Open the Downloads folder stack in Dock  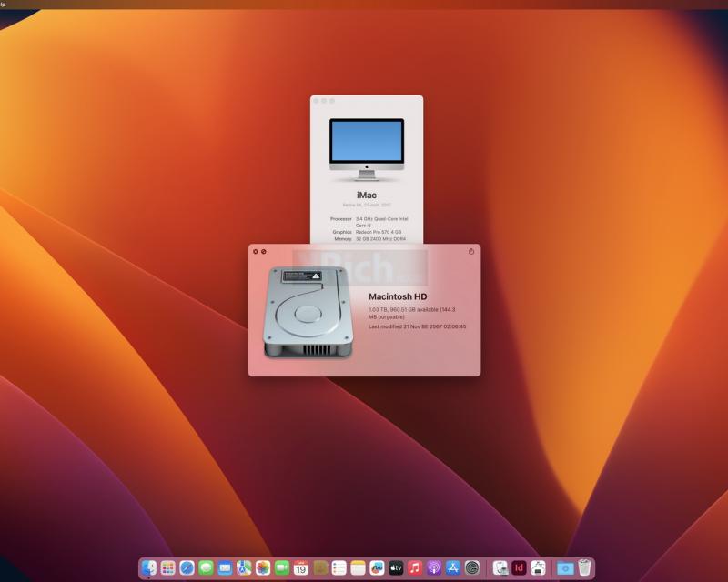[x=565, y=567]
